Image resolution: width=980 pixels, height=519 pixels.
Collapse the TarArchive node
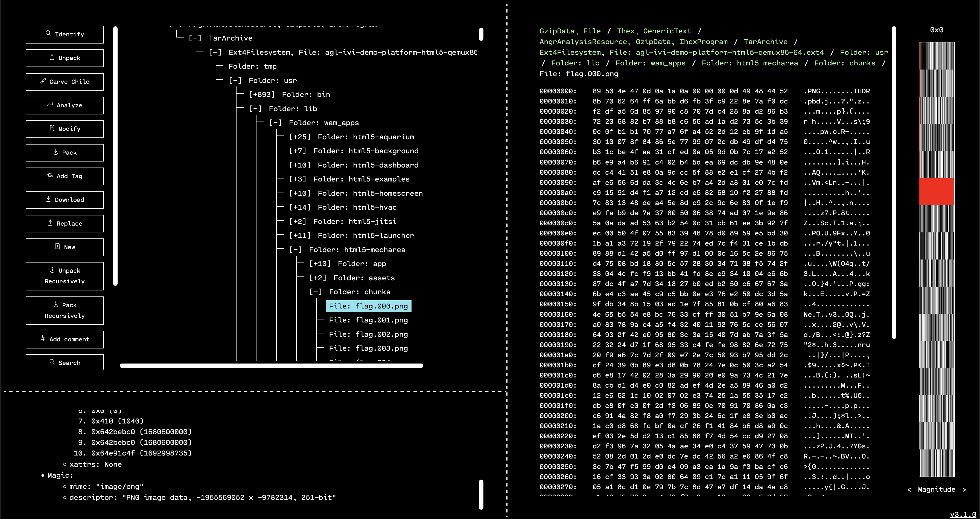[x=195, y=38]
